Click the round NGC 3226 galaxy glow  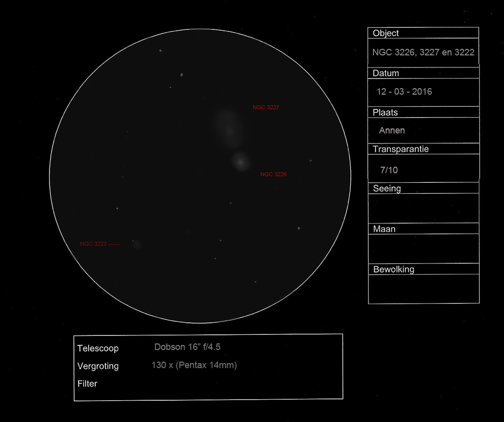(x=240, y=162)
